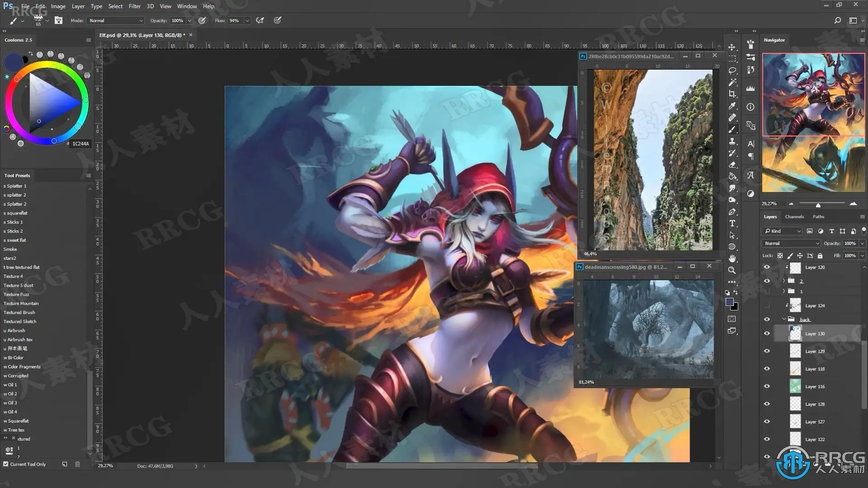868x488 pixels.
Task: Adjust the Navigator zoom slider handle
Action: point(818,205)
